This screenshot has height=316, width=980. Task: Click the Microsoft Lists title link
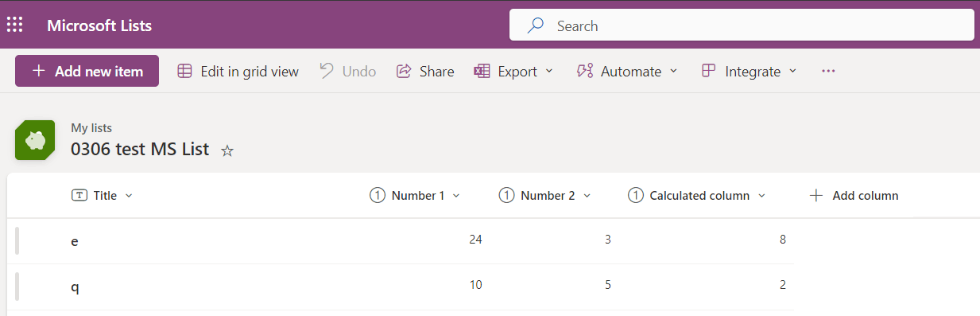pos(99,25)
